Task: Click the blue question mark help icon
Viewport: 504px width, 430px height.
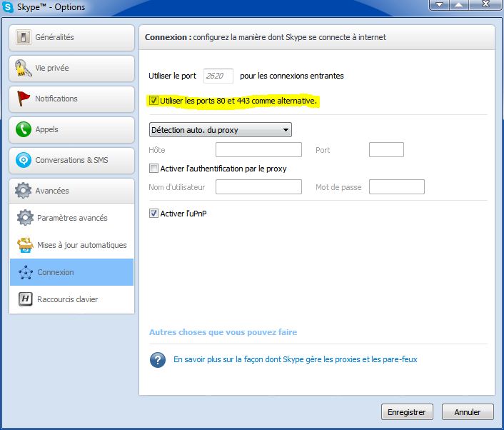Action: [x=158, y=360]
